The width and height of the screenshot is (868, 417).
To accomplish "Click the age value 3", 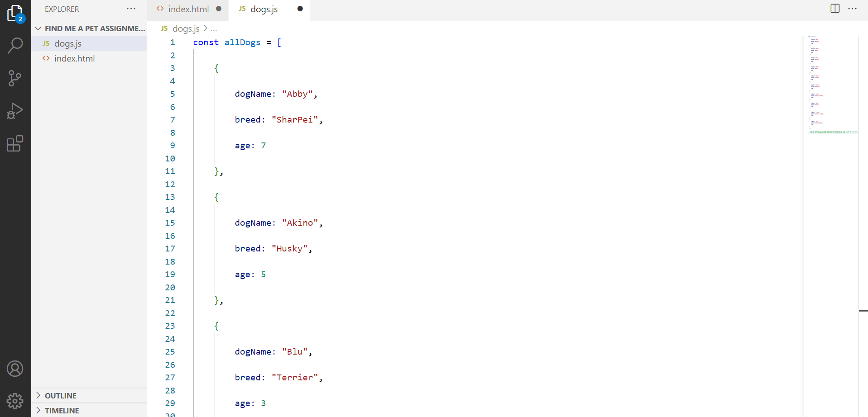I will click(x=264, y=403).
